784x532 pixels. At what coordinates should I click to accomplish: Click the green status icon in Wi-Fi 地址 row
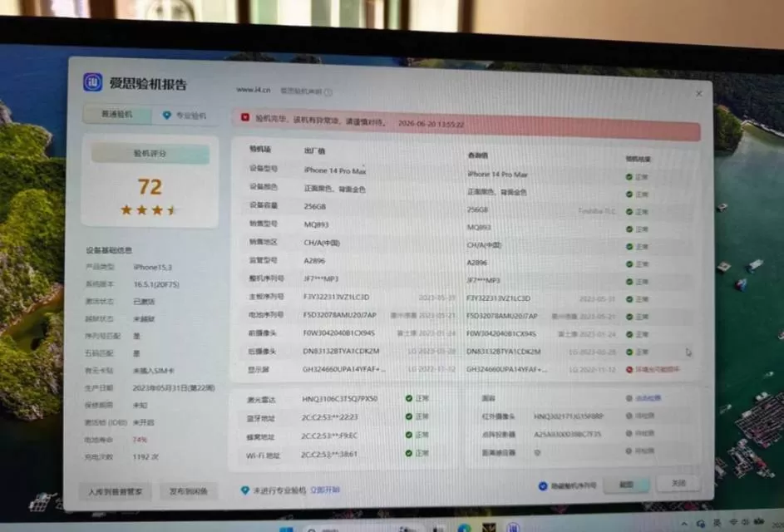408,453
